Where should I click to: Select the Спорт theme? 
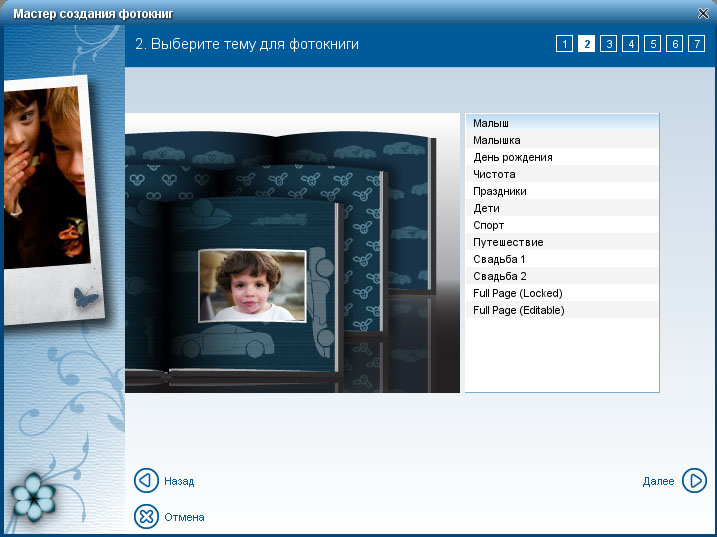coord(562,225)
